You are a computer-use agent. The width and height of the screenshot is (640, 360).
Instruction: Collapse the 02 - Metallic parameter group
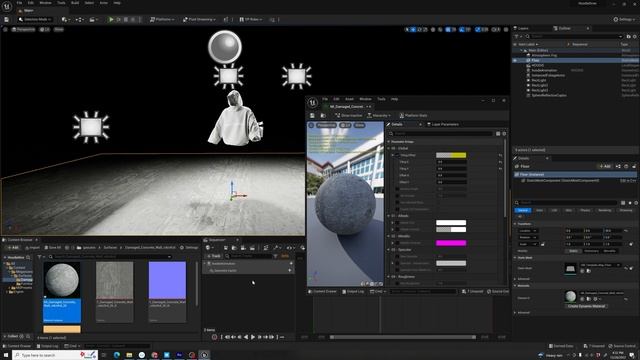point(389,236)
